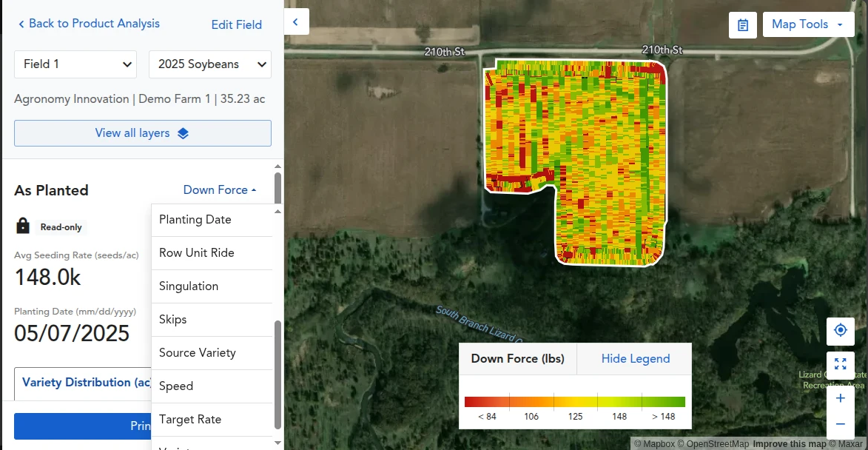Pick Speed in the layer menu
This screenshot has height=450, width=868.
(x=212, y=386)
